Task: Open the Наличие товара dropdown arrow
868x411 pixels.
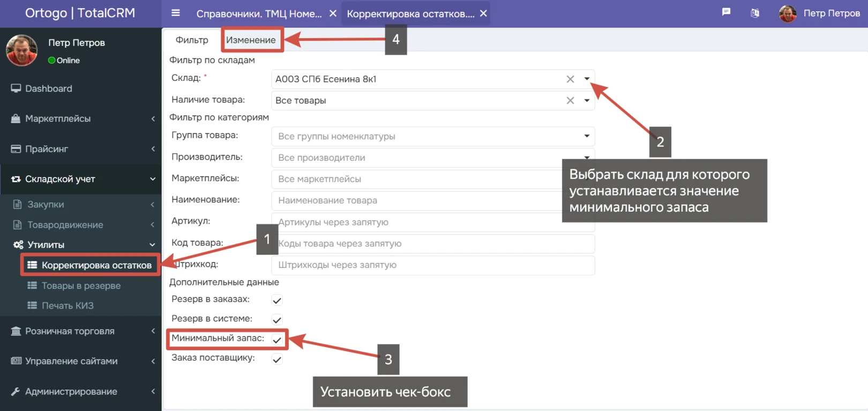Action: 587,100
